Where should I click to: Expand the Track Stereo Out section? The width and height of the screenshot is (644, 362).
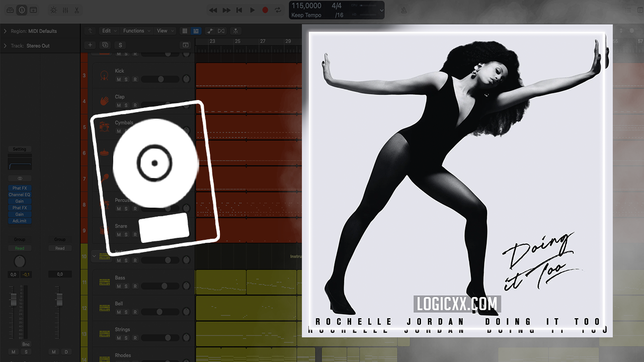click(x=5, y=46)
